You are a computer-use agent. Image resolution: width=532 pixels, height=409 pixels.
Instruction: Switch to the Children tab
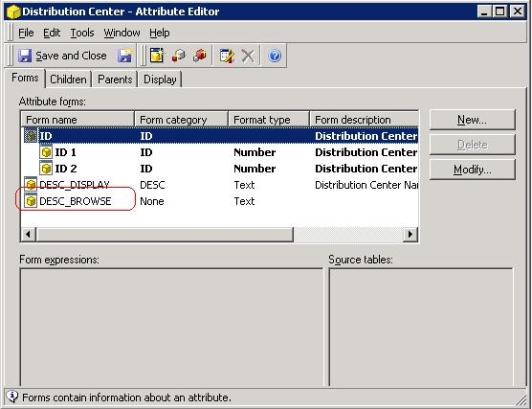pyautogui.click(x=68, y=80)
